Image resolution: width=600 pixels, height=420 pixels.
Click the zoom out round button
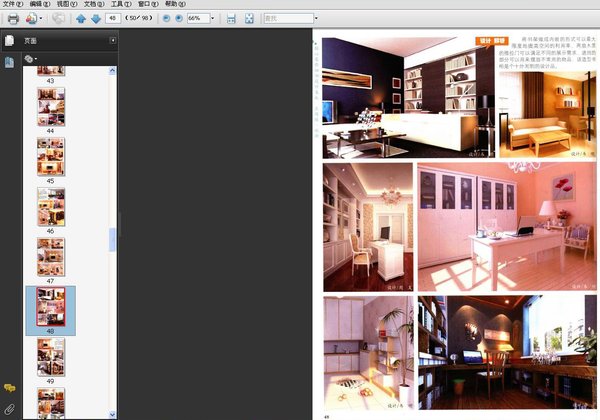point(166,18)
